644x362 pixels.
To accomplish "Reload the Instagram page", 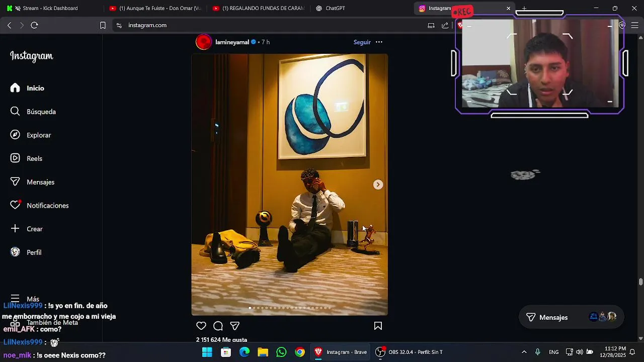I will (x=34, y=25).
